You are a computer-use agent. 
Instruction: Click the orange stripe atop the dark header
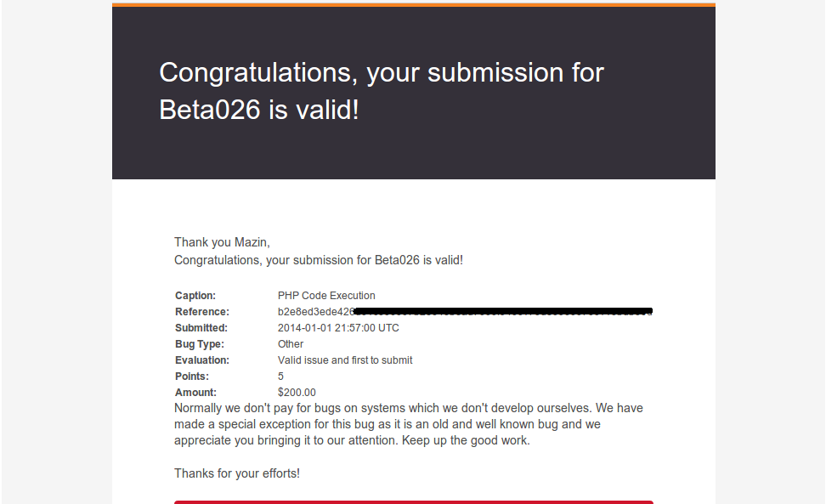414,5
